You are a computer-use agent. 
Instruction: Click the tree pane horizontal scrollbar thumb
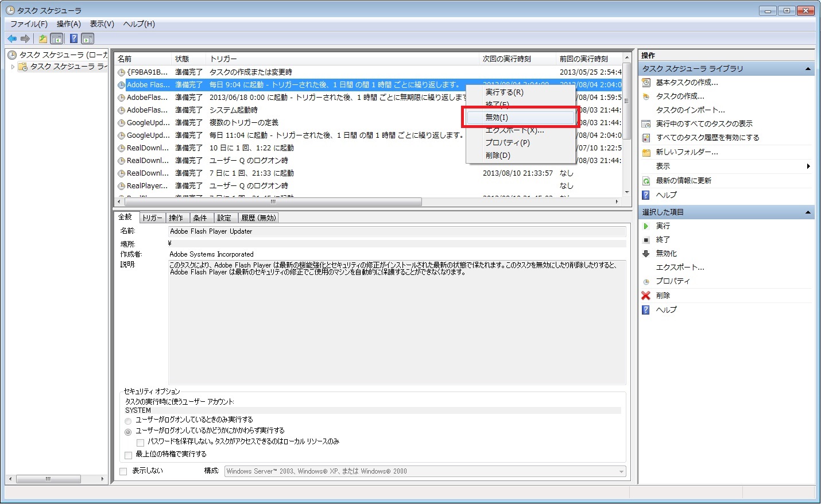48,479
